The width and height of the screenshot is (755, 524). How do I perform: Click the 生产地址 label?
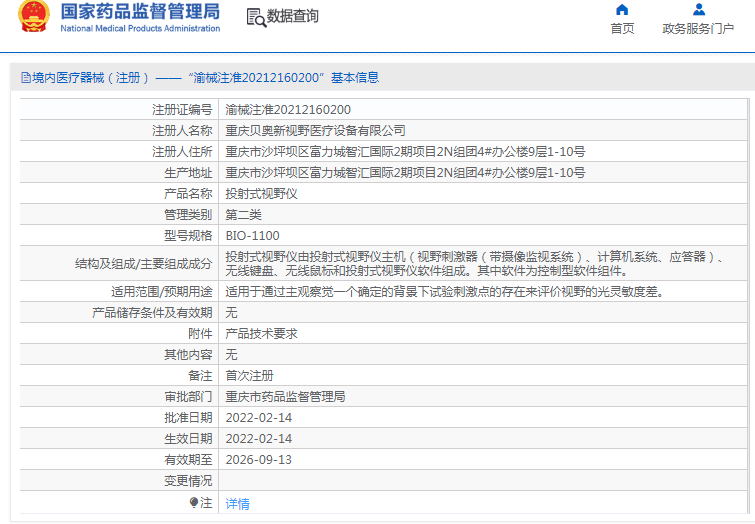tap(188, 172)
